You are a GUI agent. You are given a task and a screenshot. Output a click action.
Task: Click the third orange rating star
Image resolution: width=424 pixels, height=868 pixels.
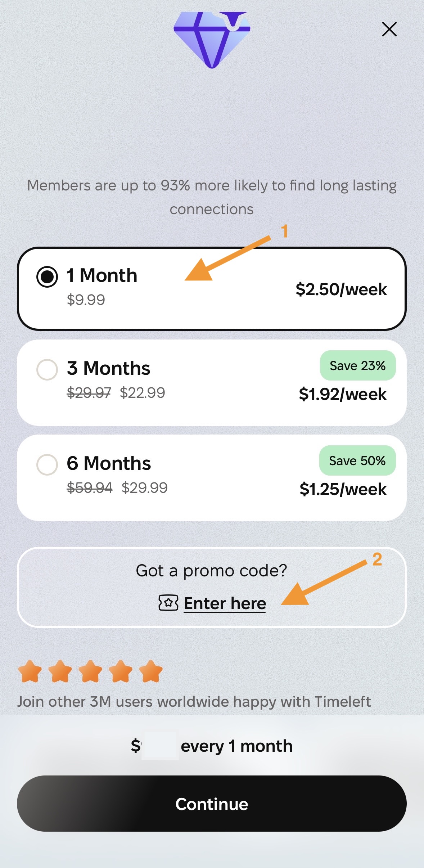point(90,671)
